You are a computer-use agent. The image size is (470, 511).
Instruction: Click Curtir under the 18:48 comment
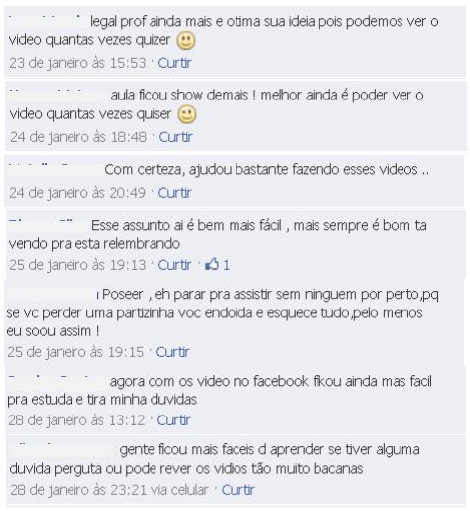(x=175, y=137)
